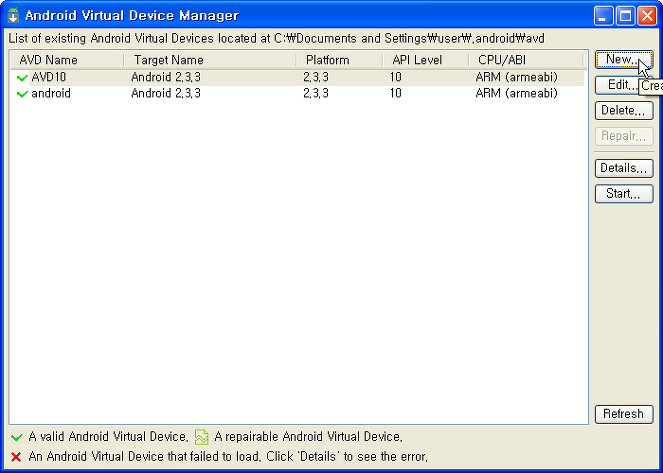Click API level 10 in android row
This screenshot has width=663, height=473.
[x=396, y=93]
